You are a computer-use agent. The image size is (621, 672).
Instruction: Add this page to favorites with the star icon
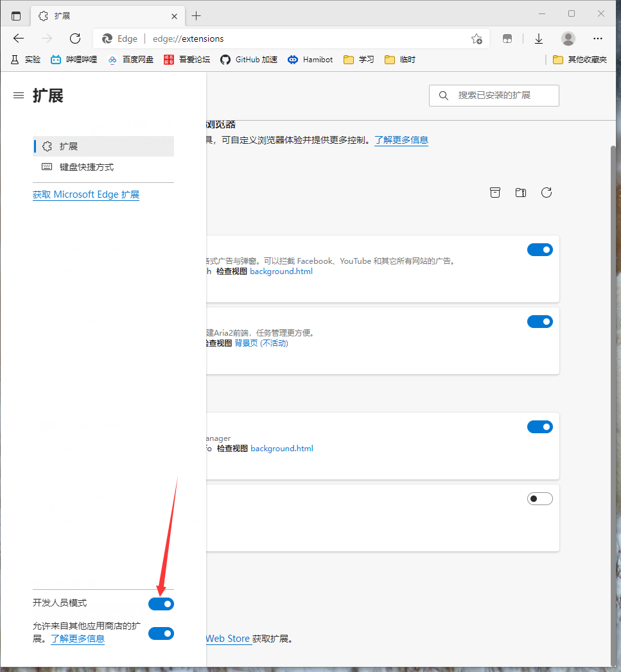(477, 39)
